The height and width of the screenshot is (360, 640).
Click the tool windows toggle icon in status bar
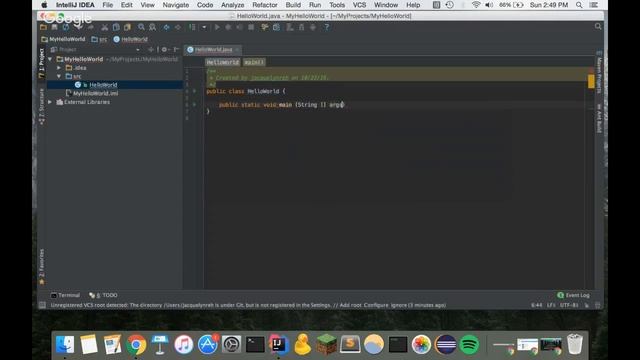tap(42, 305)
